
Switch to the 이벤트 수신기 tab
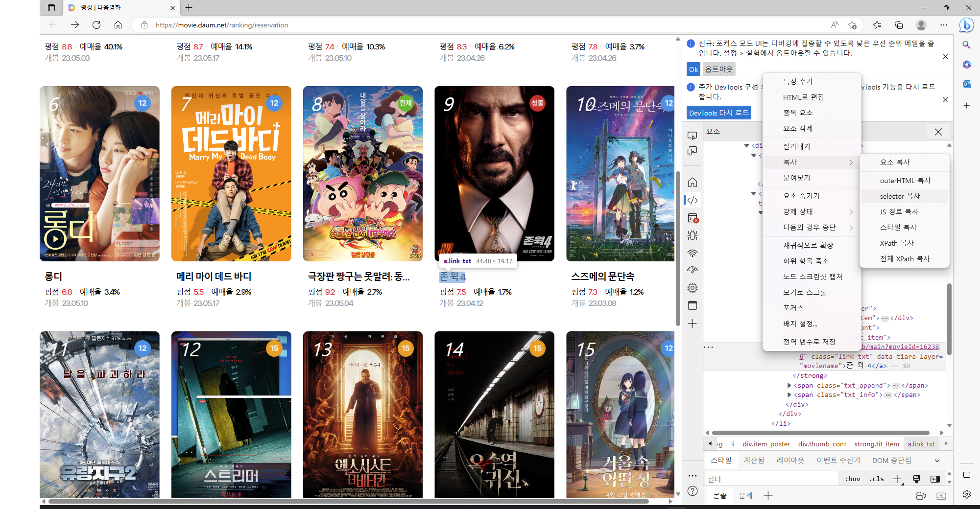[x=838, y=461]
